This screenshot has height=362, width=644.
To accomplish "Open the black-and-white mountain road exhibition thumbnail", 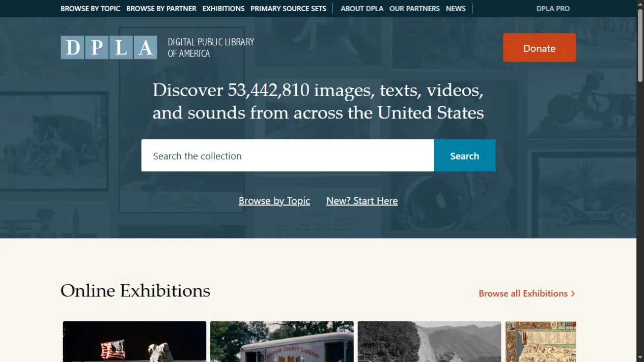I will coord(429,342).
